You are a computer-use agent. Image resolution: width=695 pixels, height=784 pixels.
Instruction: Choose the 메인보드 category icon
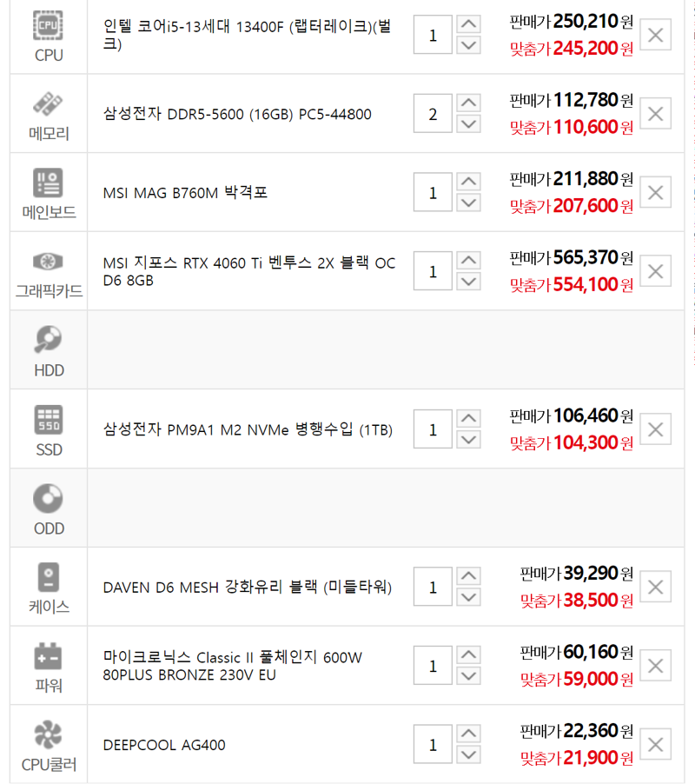pos(48,183)
